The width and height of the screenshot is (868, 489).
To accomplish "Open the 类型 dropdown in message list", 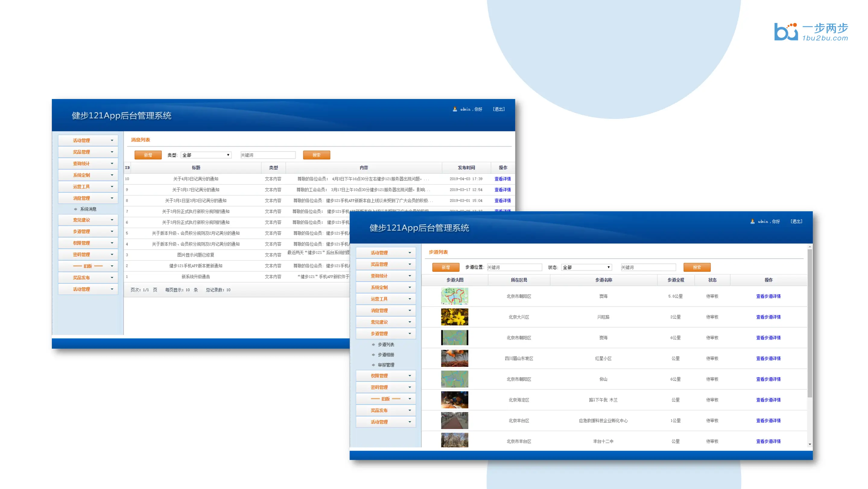I will [206, 155].
